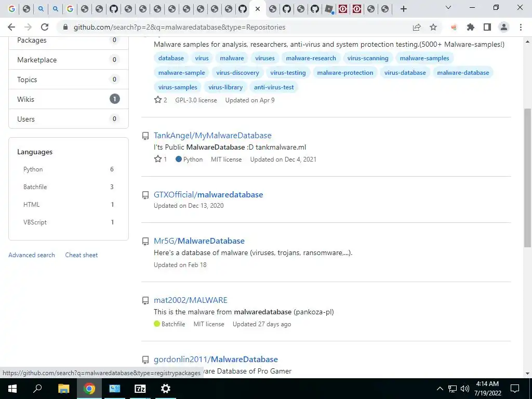Reload the current GitHub page
The image size is (532, 399).
pos(45,27)
